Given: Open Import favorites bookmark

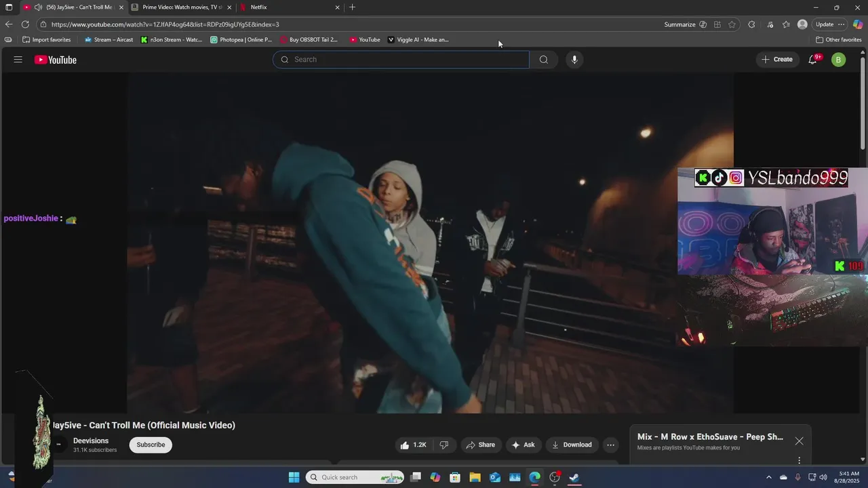Looking at the screenshot, I should click(47, 40).
